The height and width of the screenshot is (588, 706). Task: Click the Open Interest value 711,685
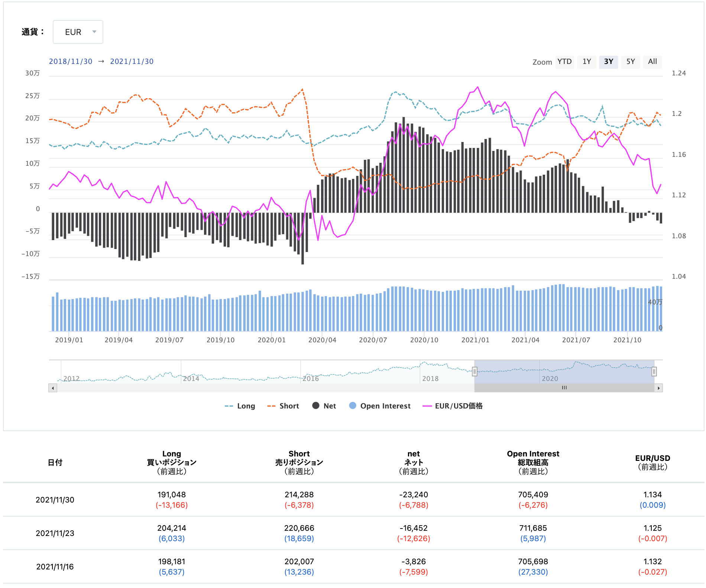[x=533, y=528]
